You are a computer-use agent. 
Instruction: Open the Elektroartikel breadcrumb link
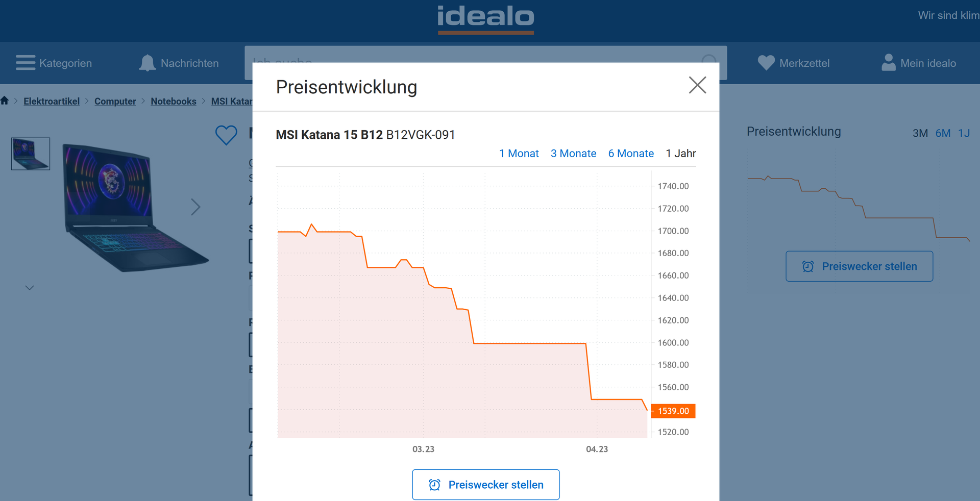point(52,102)
